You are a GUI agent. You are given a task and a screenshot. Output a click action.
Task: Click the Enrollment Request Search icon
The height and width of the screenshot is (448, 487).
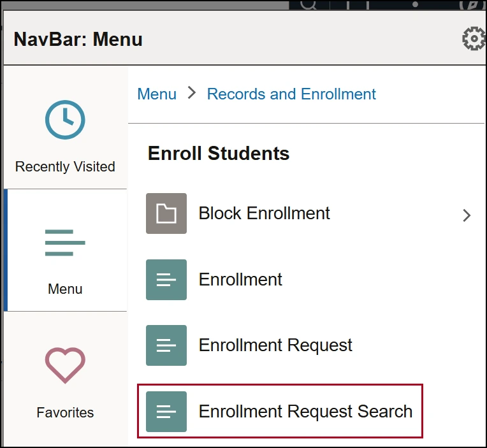click(x=166, y=412)
